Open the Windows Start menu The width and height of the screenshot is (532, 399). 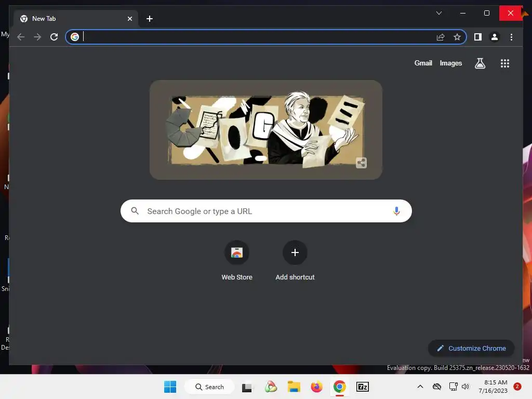coord(170,387)
